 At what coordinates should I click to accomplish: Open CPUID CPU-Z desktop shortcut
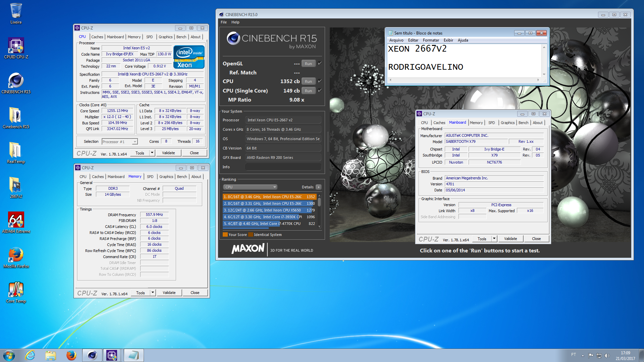pos(16,48)
